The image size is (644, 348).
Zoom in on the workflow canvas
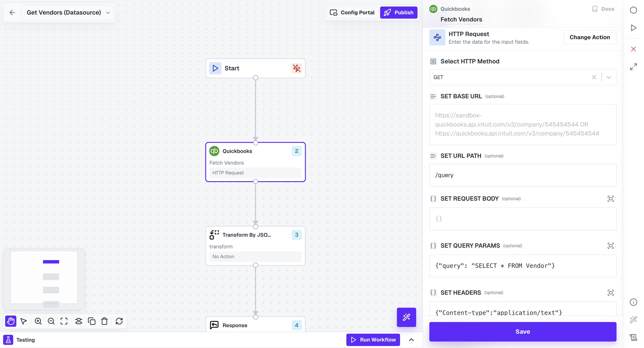(38, 321)
